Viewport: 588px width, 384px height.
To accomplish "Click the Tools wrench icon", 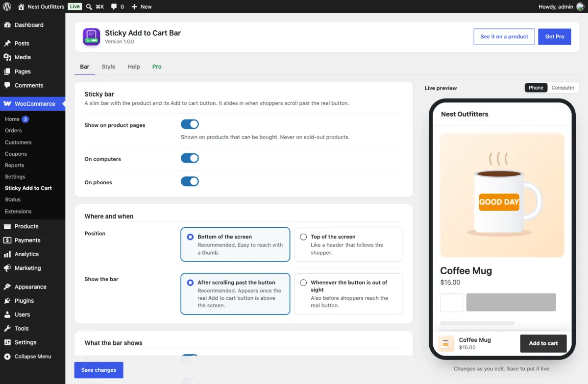I will [x=7, y=328].
